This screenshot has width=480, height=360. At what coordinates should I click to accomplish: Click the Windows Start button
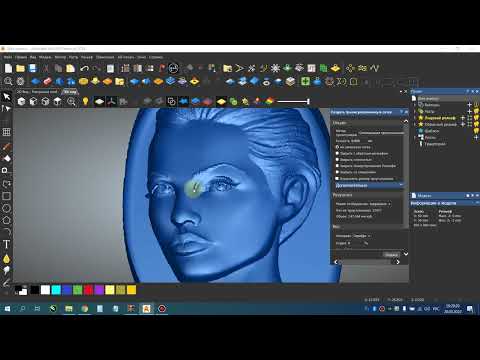click(7, 309)
